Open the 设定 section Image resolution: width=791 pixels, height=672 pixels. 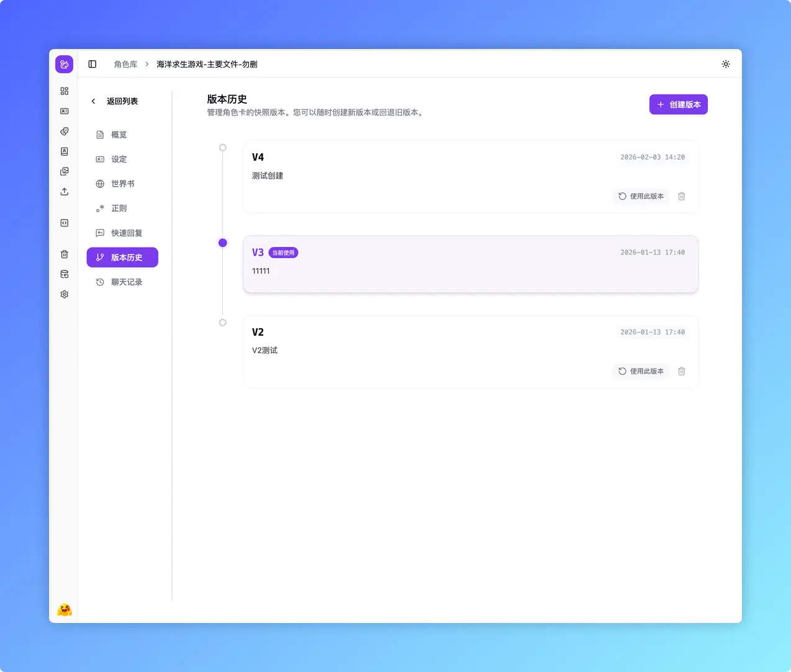[122, 159]
